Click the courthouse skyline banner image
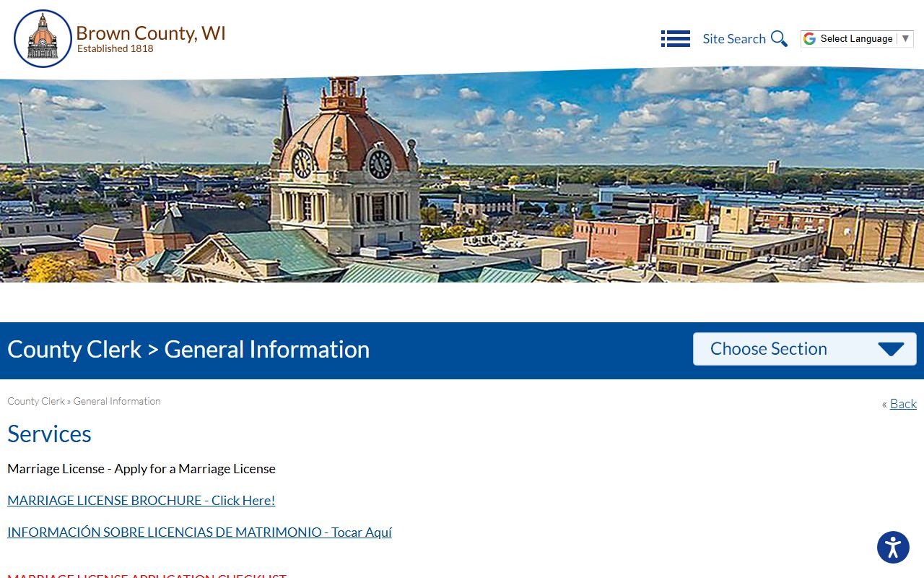924x578 pixels. [462, 175]
